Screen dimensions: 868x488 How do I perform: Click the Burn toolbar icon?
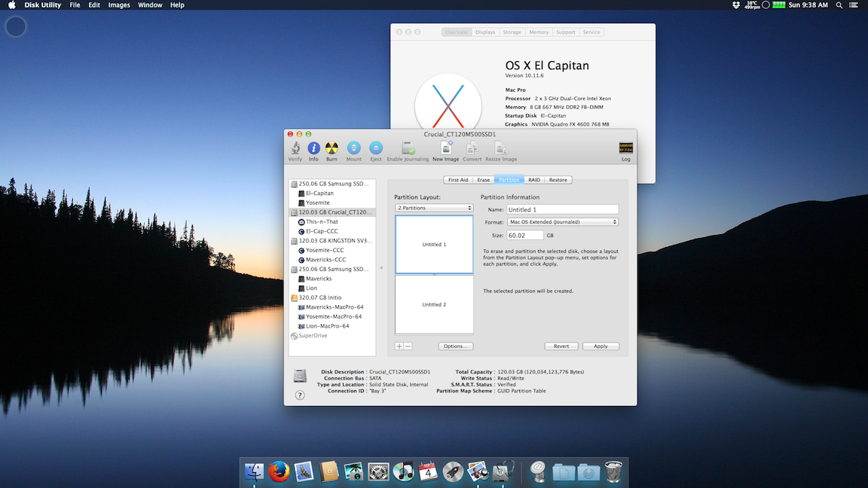coord(332,148)
